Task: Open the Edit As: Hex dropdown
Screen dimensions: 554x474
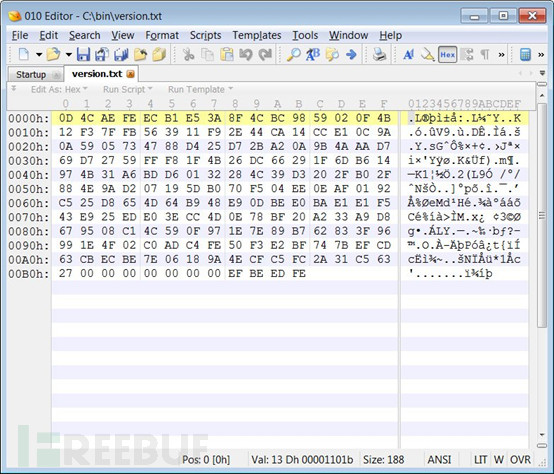Action: pyautogui.click(x=59, y=89)
